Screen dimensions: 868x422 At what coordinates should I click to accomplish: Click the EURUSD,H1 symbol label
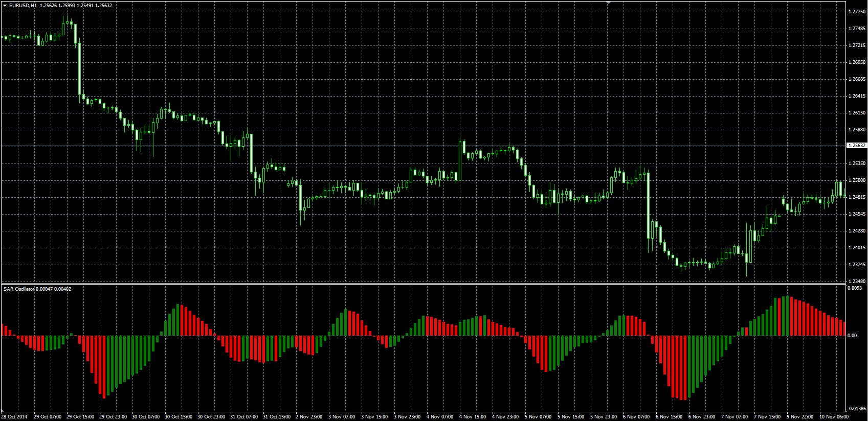(x=23, y=5)
